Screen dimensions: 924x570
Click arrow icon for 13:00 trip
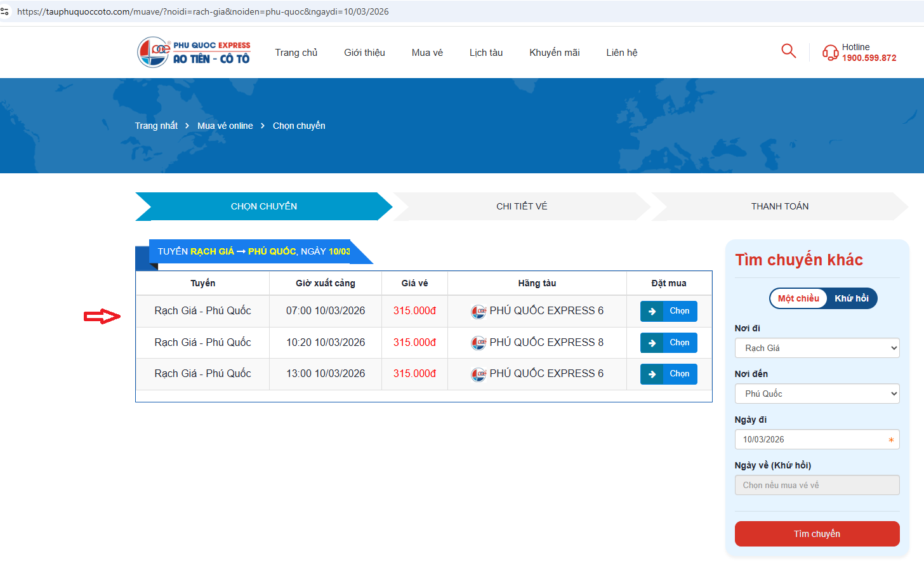pos(652,374)
